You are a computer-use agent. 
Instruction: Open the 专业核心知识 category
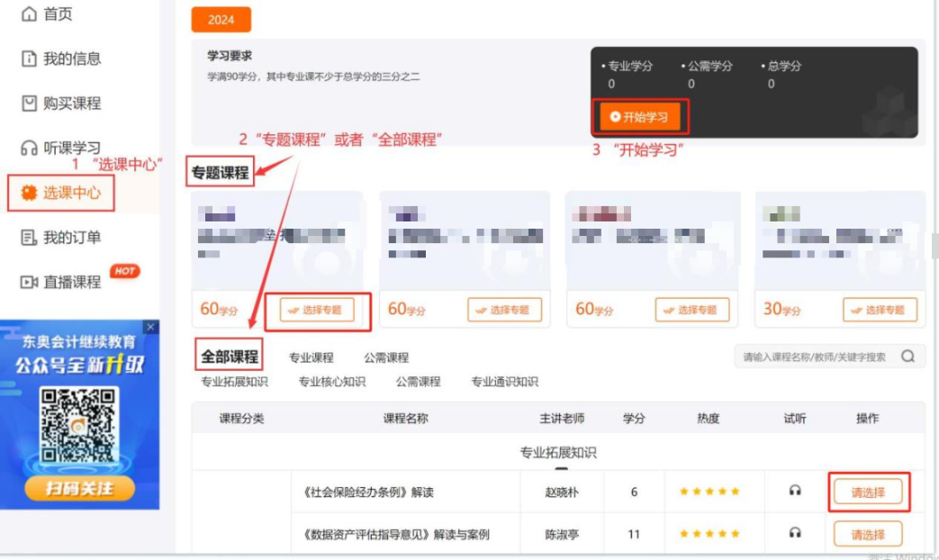tap(330, 382)
